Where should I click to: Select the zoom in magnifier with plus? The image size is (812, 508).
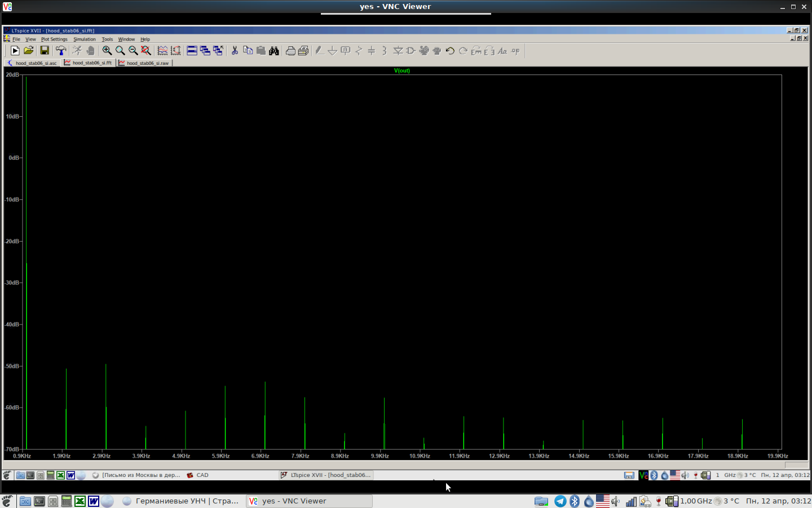click(x=107, y=51)
